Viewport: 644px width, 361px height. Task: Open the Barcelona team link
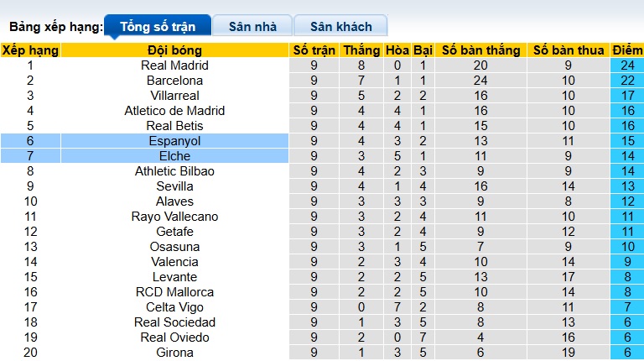174,81
